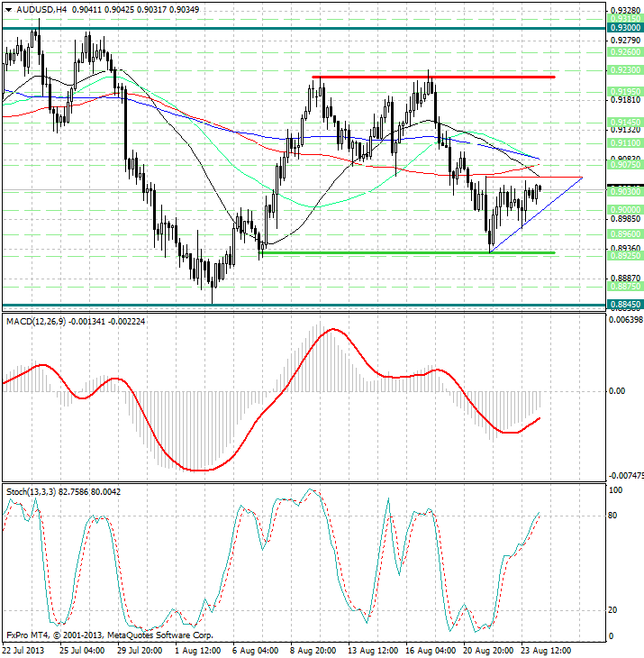The width and height of the screenshot is (644, 658).
Task: Select the green support line near 0.89250
Action: [x=405, y=252]
